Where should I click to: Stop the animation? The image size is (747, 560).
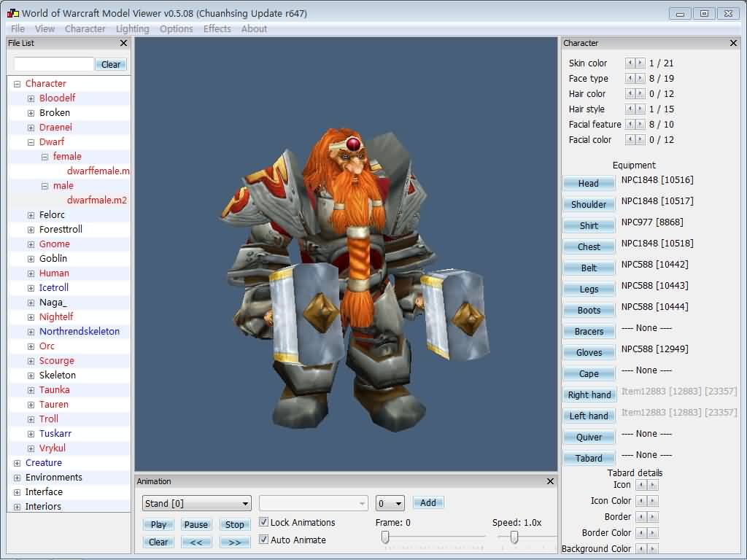coord(234,524)
